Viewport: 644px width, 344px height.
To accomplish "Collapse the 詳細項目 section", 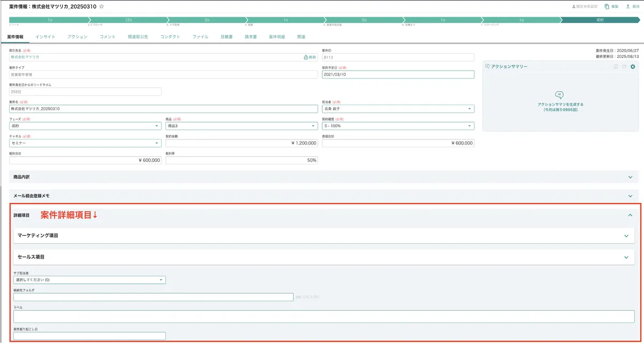I will (x=630, y=215).
